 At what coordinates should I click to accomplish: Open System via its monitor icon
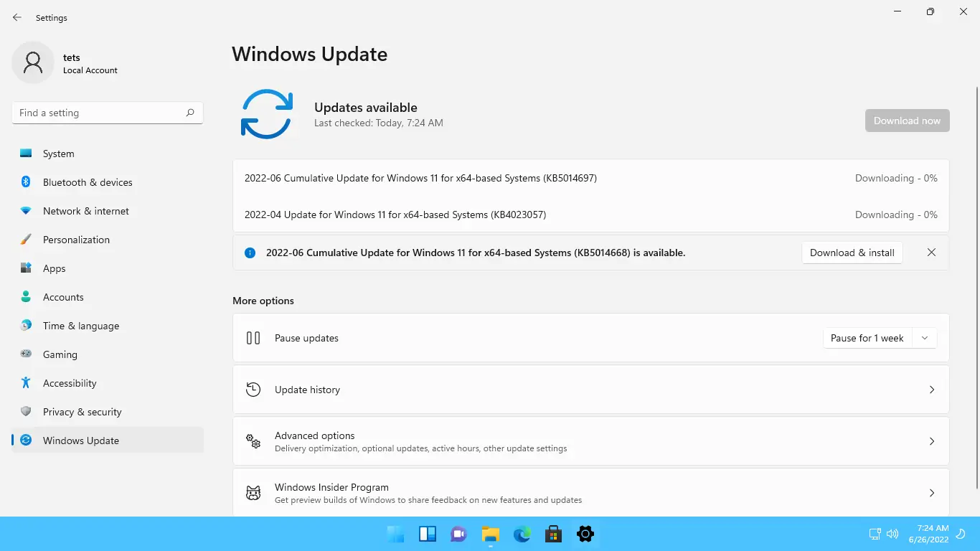point(26,154)
